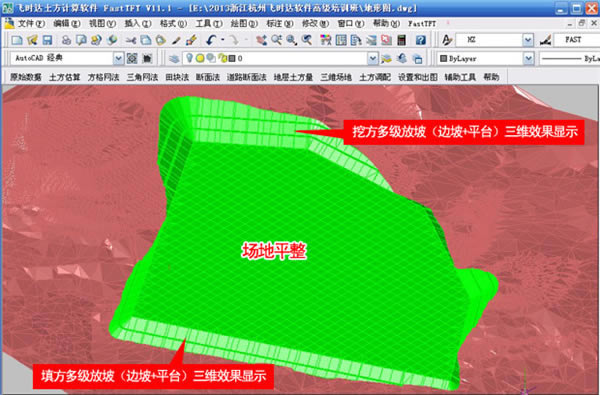
Task: Click the Open file icon
Action: 32,40
